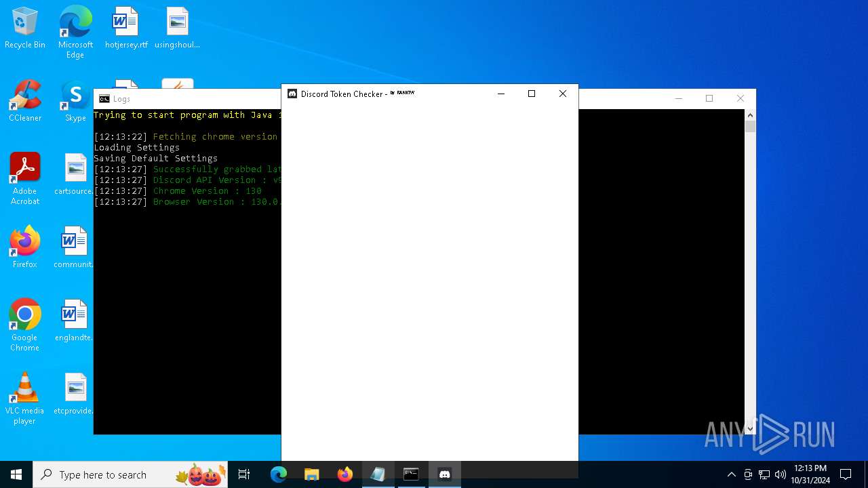868x488 pixels.
Task: Show hidden system tray icons
Action: 731,474
